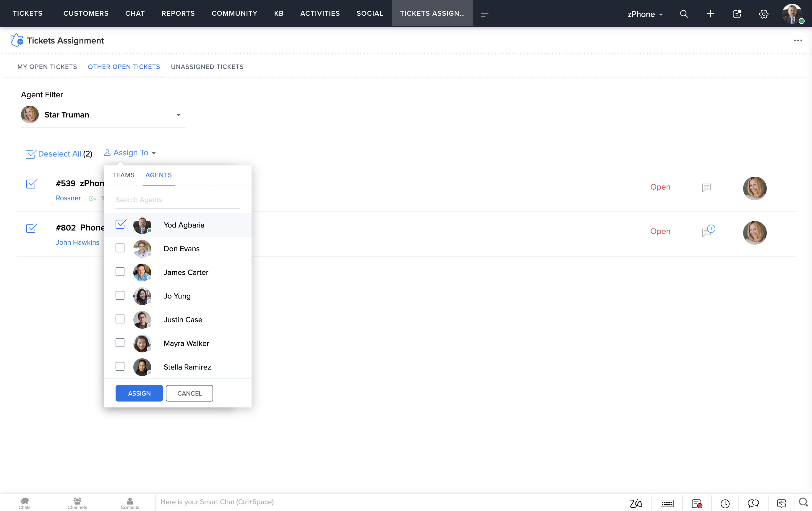Open the zPhone department dropdown

pyautogui.click(x=645, y=14)
